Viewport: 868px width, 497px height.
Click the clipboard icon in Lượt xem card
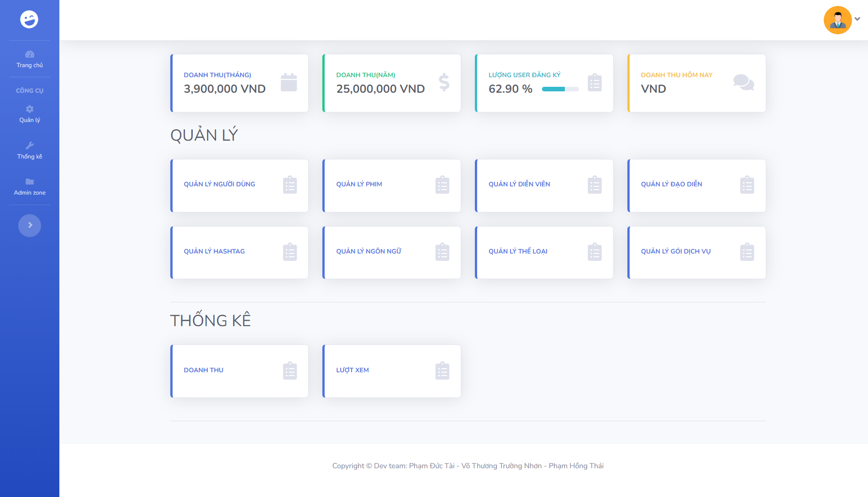pyautogui.click(x=442, y=371)
